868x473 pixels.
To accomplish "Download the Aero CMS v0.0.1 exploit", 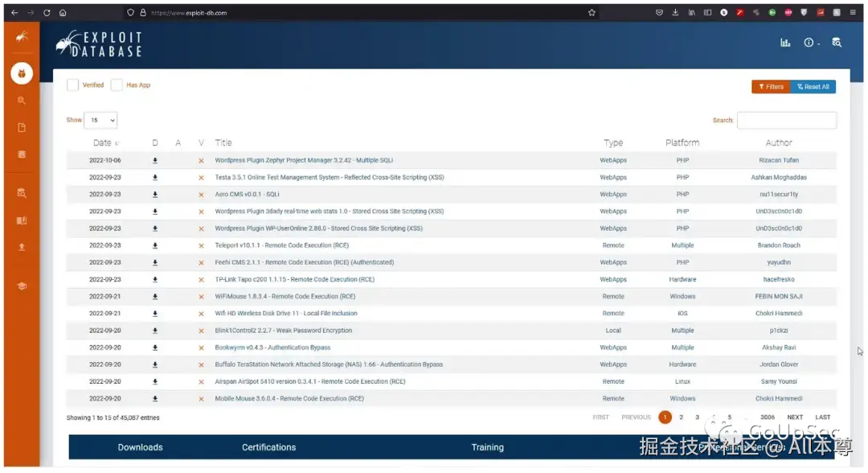I will 155,195.
